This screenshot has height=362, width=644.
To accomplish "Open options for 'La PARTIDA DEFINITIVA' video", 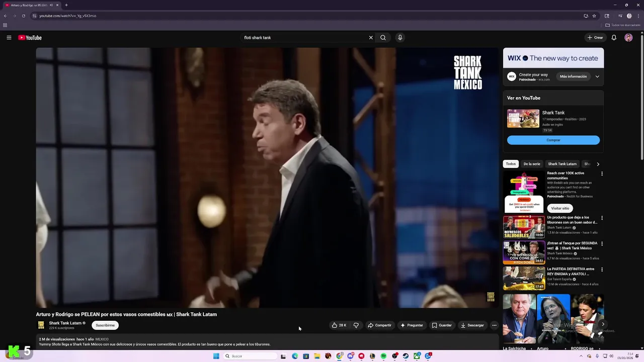I will click(602, 269).
